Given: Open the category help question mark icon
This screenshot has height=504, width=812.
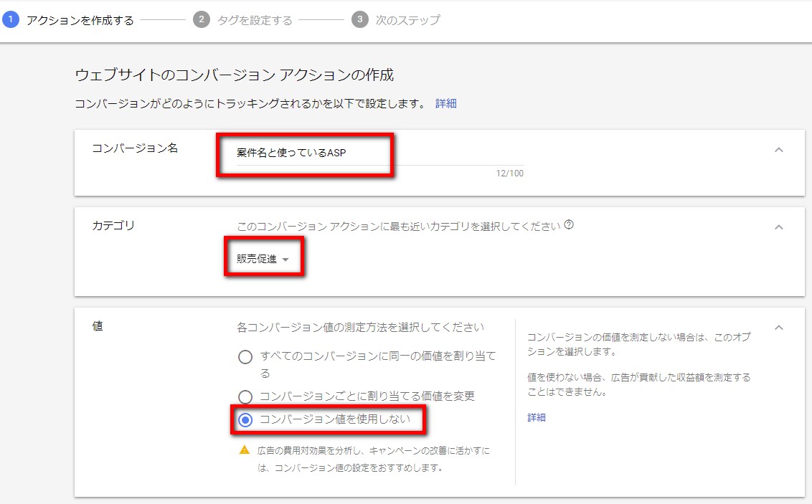Looking at the screenshot, I should pyautogui.click(x=569, y=225).
